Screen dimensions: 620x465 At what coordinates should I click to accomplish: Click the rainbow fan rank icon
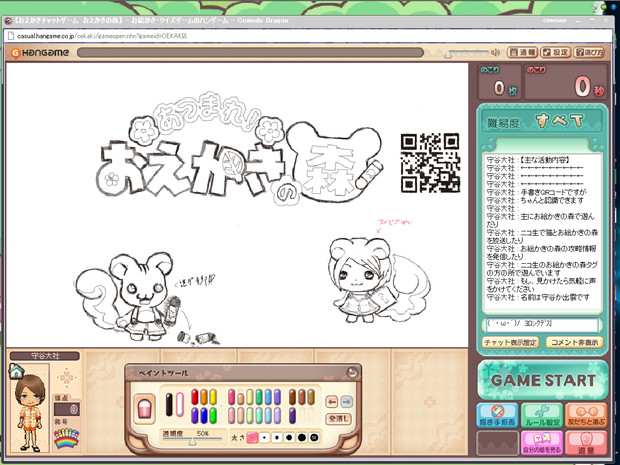point(67,438)
